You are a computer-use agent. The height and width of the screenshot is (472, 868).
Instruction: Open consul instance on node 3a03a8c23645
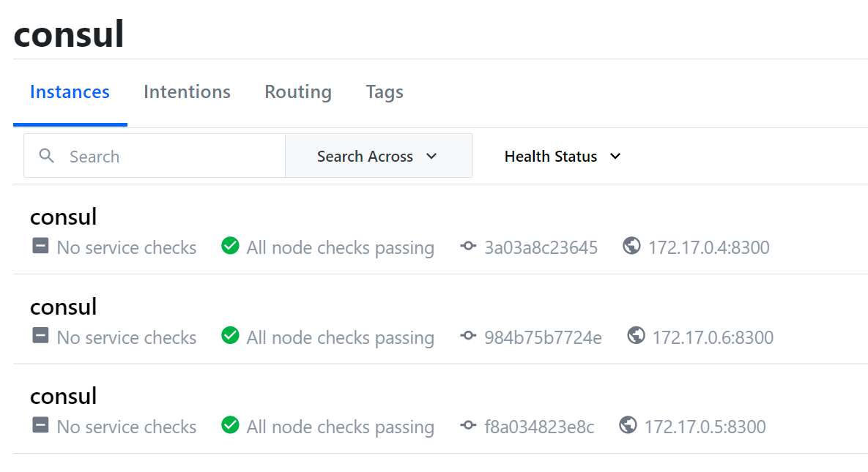63,217
